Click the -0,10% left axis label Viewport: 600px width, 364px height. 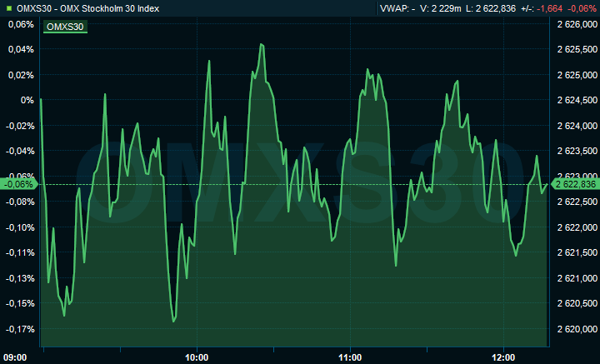click(20, 227)
